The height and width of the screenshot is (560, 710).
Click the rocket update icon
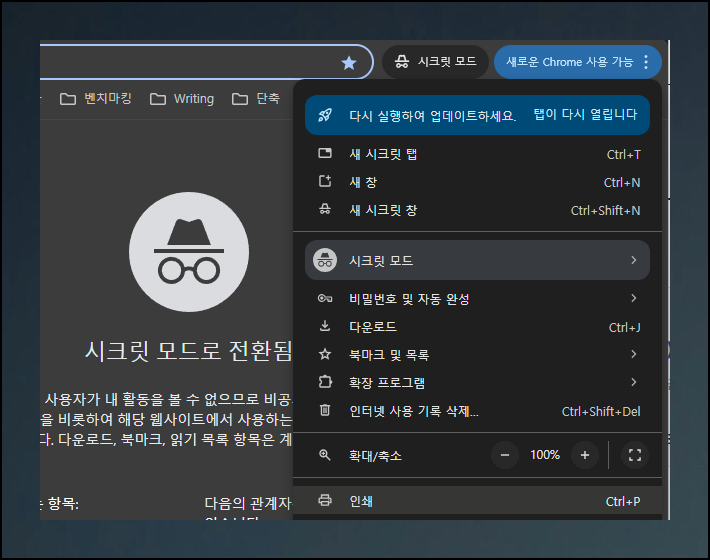click(x=325, y=115)
